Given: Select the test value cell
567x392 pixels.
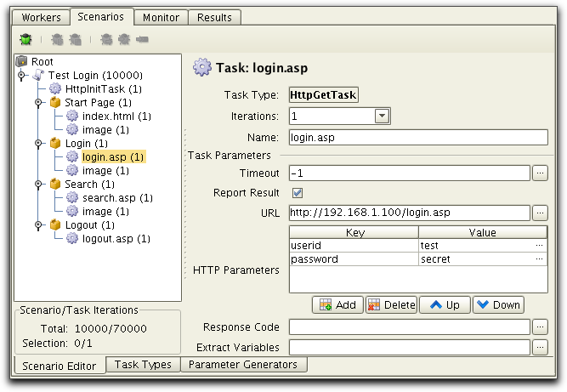Looking at the screenshot, I should coord(483,246).
